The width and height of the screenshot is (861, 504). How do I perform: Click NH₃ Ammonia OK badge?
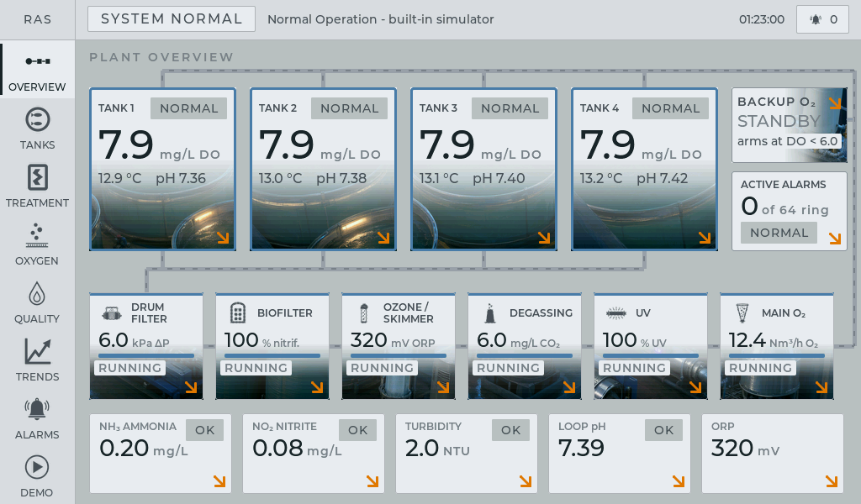[x=205, y=430]
